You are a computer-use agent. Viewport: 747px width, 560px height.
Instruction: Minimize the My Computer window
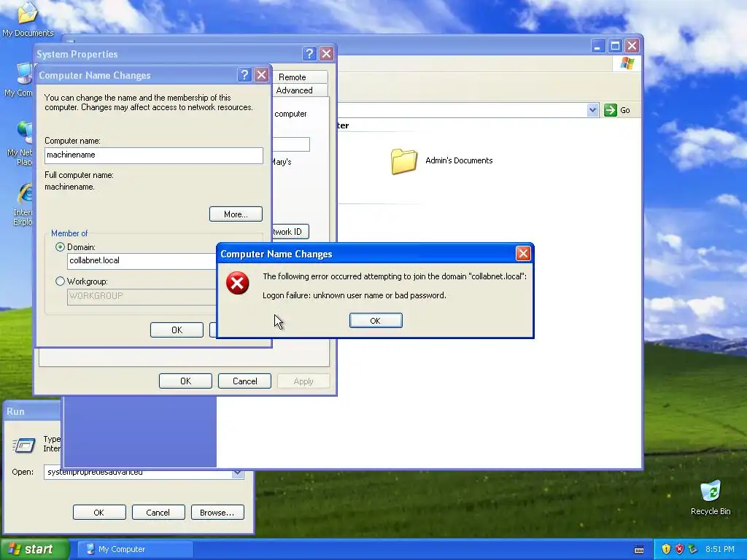[x=598, y=46]
